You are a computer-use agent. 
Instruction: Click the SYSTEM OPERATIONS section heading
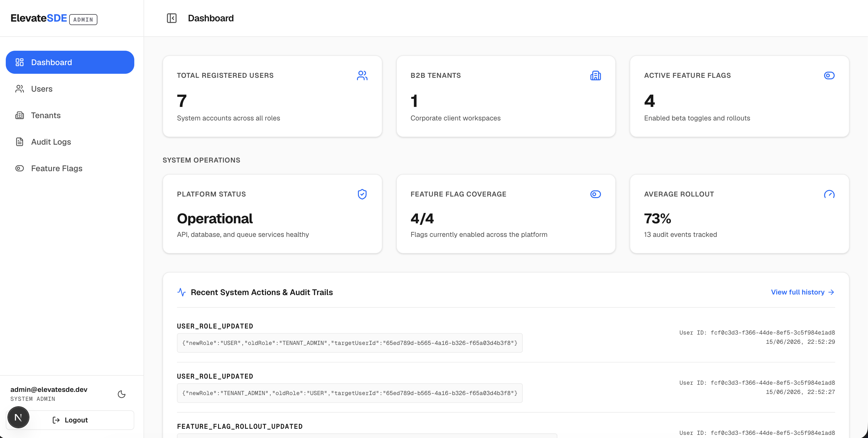coord(201,160)
